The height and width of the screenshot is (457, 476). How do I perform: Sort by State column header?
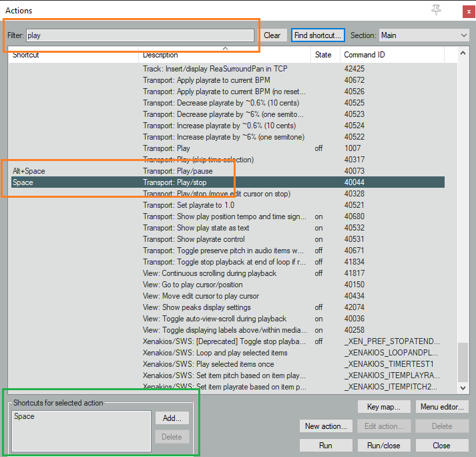[x=324, y=55]
